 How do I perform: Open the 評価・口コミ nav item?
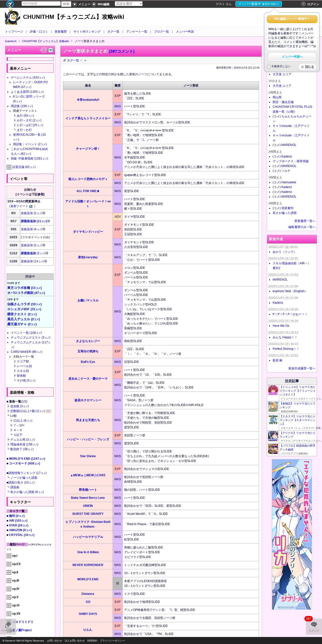[x=39, y=32]
